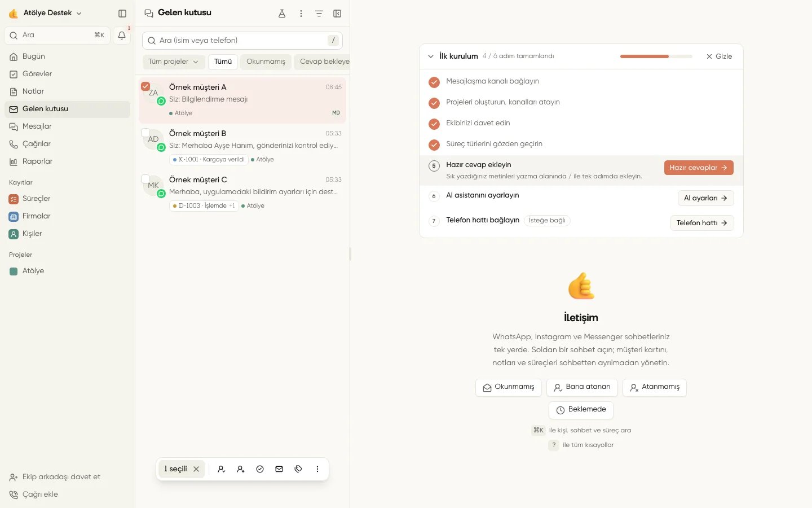
Task: Open Raporlar in the sidebar menu
Action: [67, 161]
